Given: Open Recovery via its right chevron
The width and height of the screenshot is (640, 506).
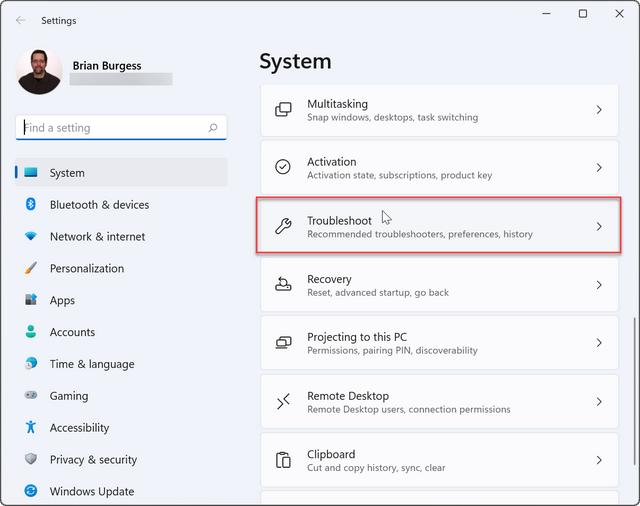Looking at the screenshot, I should coord(599,285).
